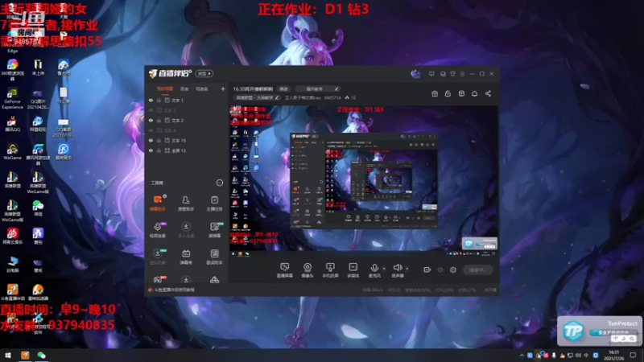This screenshot has width=644, height=362.
Task: Toggle visibility eye of 文本 15 source
Action: pos(151,140)
